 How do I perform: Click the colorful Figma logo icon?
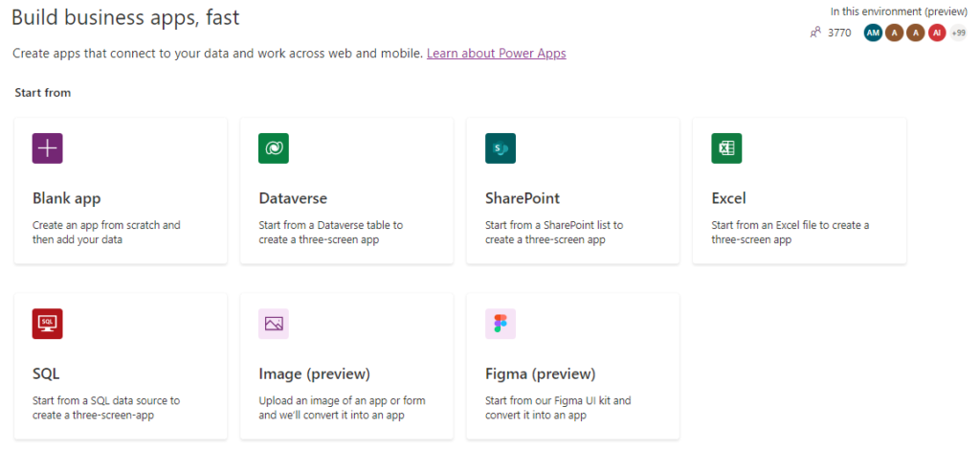[x=501, y=324]
